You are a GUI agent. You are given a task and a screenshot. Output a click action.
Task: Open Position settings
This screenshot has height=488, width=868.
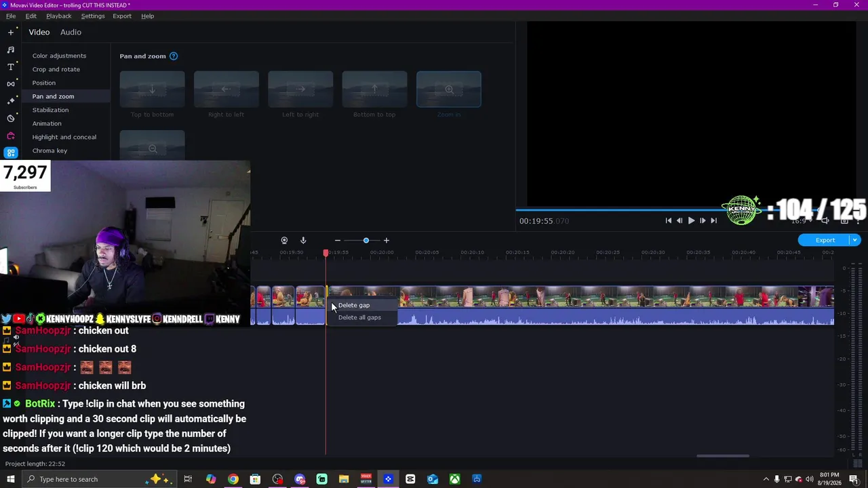tap(44, 83)
